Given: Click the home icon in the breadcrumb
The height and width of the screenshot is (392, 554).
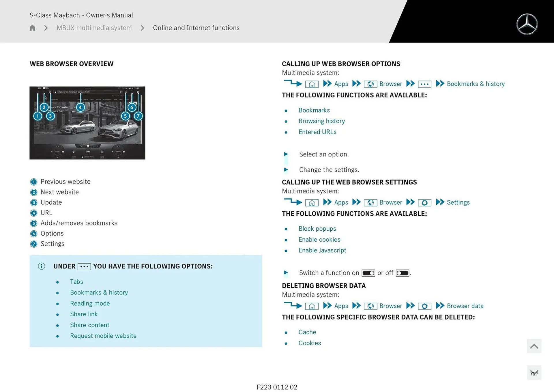Looking at the screenshot, I should [x=32, y=27].
